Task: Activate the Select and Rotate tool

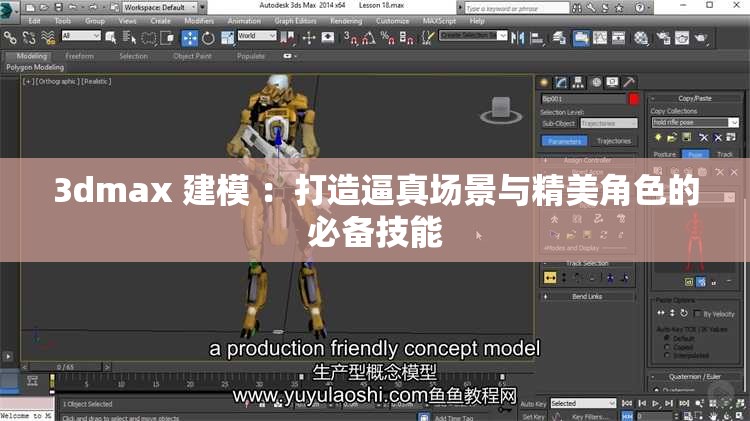Action: click(x=208, y=38)
